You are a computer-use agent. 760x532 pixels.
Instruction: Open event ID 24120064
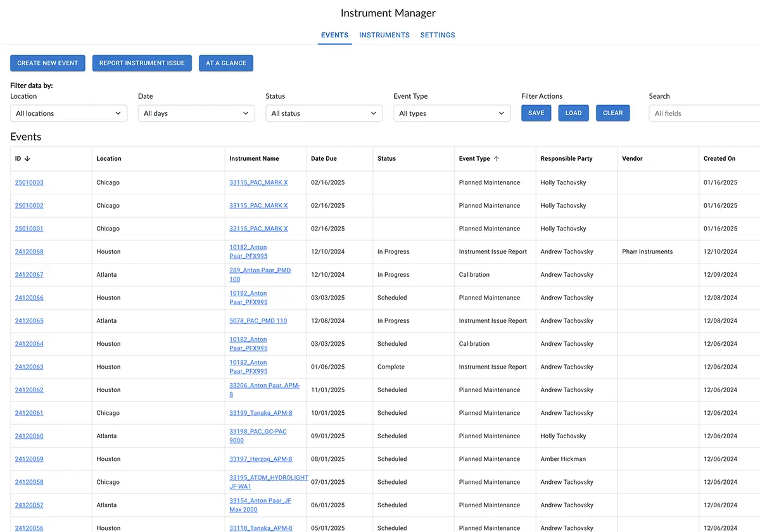point(29,344)
